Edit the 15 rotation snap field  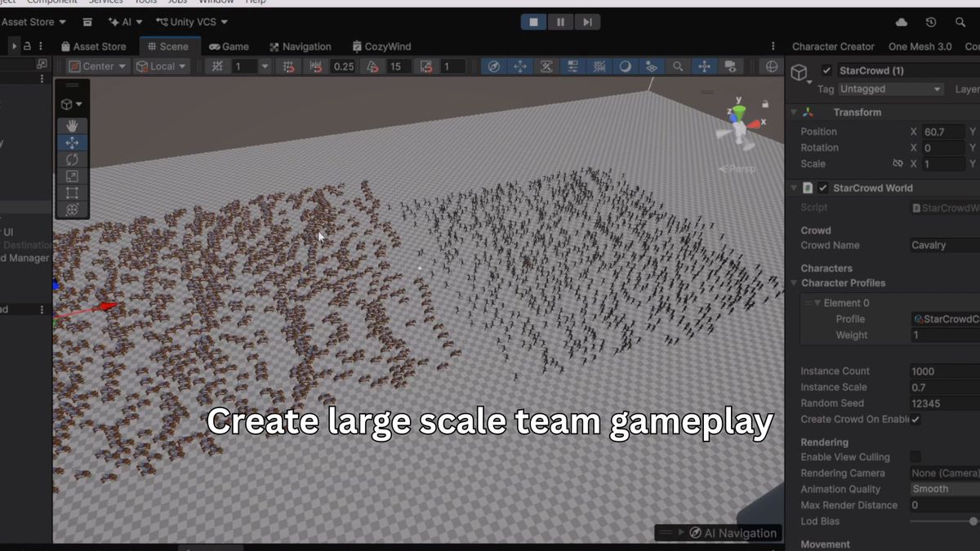click(398, 66)
